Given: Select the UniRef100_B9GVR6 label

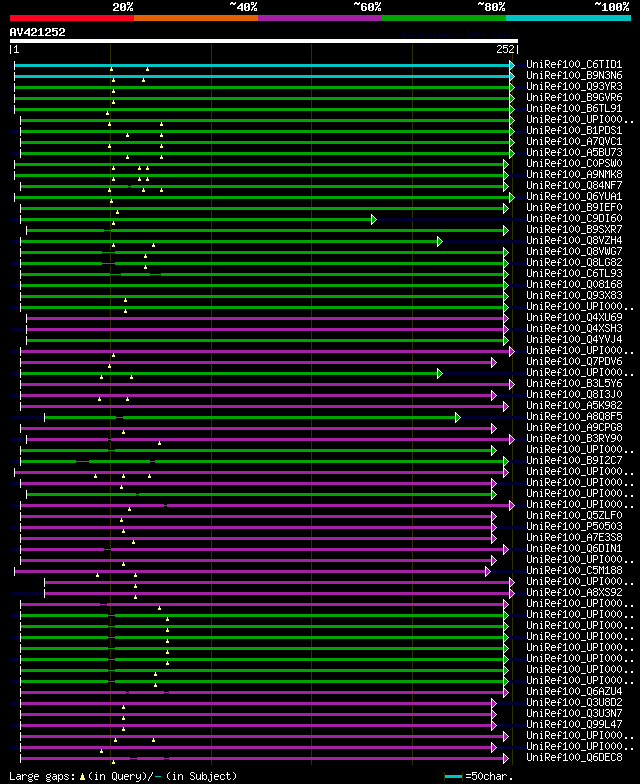Looking at the screenshot, I should 574,98.
